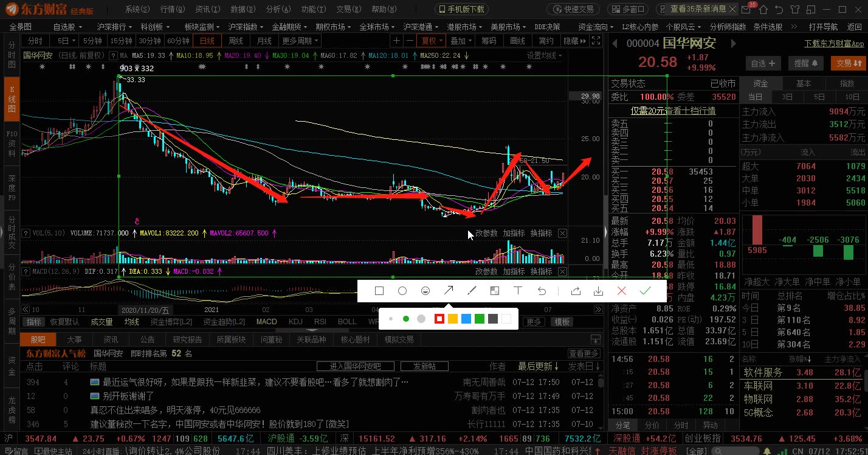Switch to 研究报告 tab

pyautogui.click(x=187, y=339)
